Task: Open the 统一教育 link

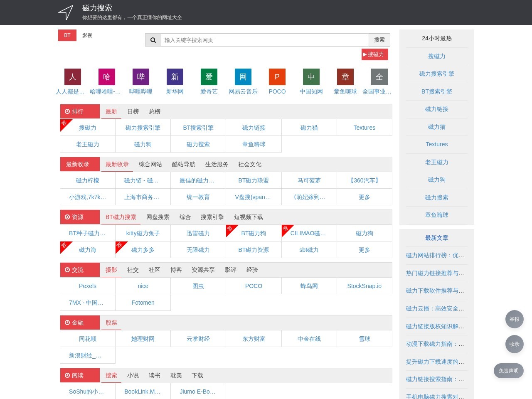Action: click(198, 197)
